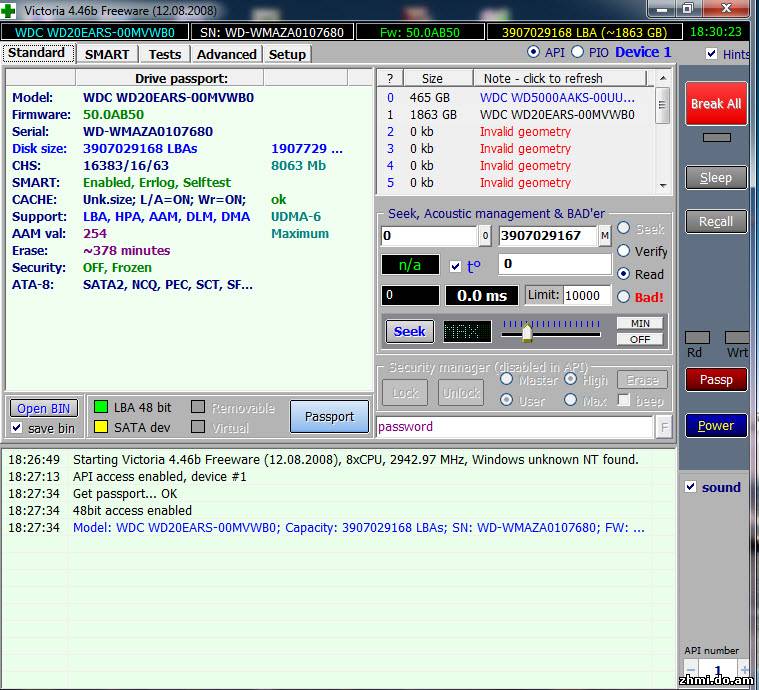Click the drive list scrollbar thumb

coord(663,105)
